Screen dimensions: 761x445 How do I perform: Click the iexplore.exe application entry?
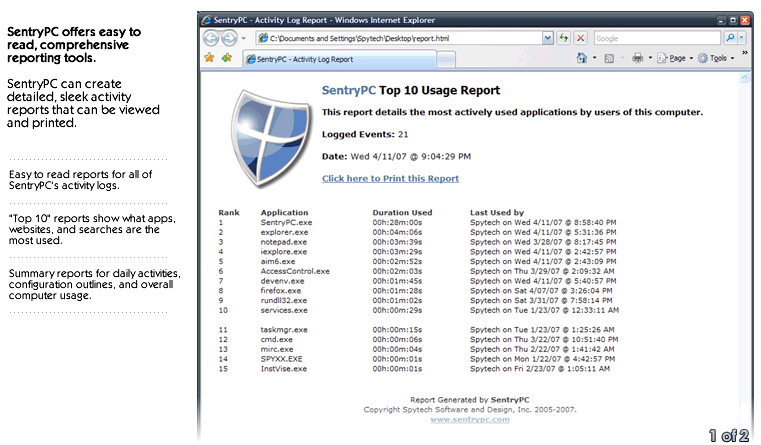coord(284,252)
